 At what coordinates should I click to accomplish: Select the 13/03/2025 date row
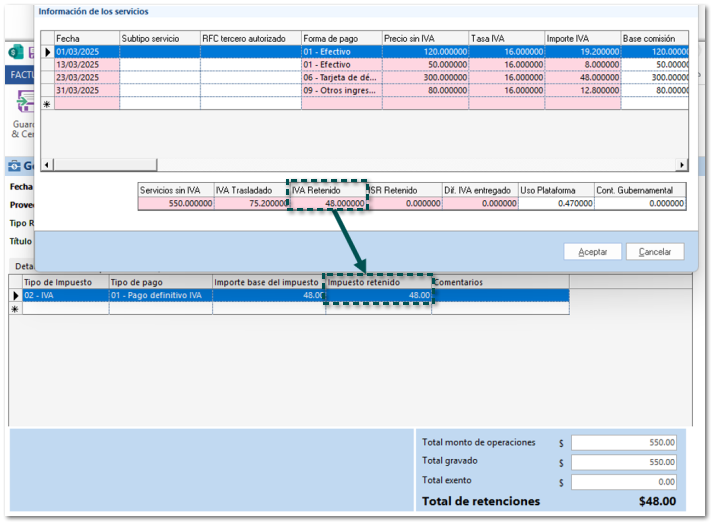coord(86,64)
